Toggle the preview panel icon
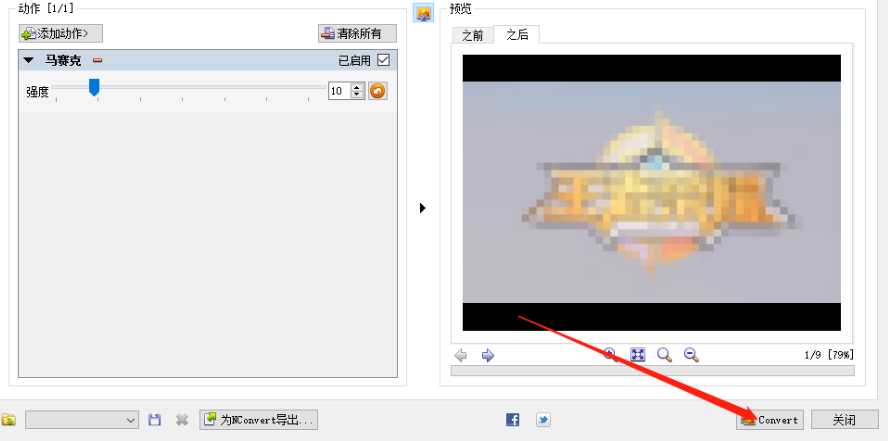 click(x=423, y=14)
